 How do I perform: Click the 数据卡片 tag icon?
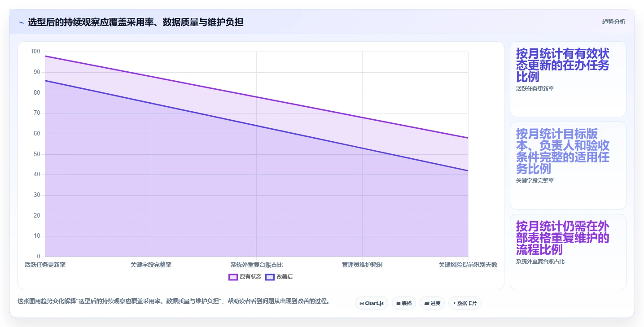click(454, 304)
